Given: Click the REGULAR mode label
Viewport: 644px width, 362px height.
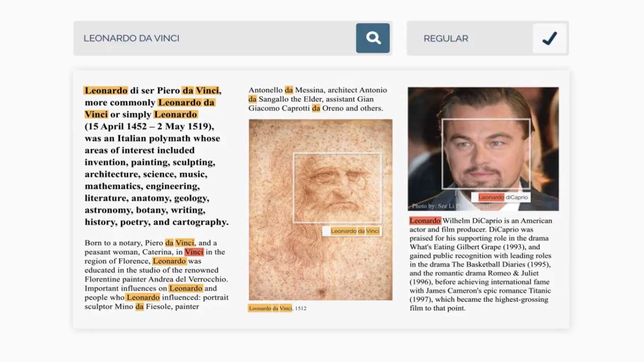Looking at the screenshot, I should pyautogui.click(x=446, y=39).
